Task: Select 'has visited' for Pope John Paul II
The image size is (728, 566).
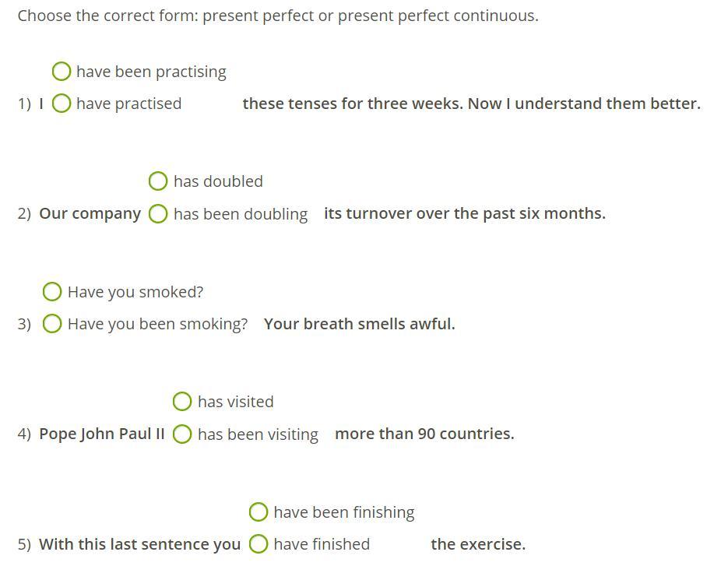Action: tap(182, 402)
